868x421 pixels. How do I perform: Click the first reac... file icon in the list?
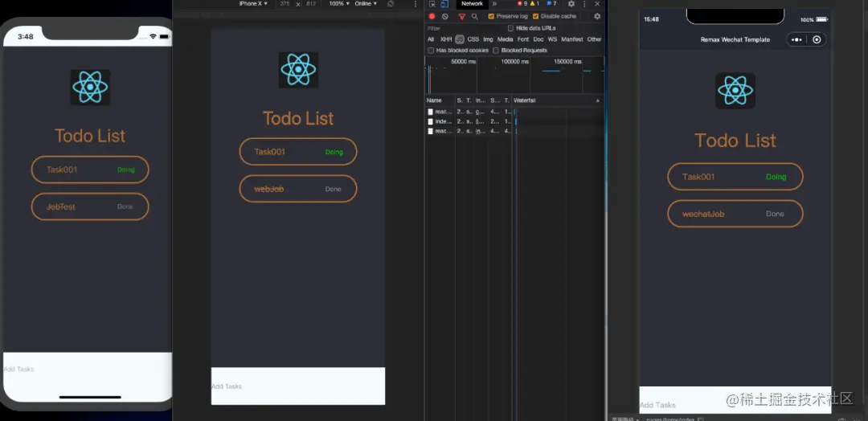430,112
